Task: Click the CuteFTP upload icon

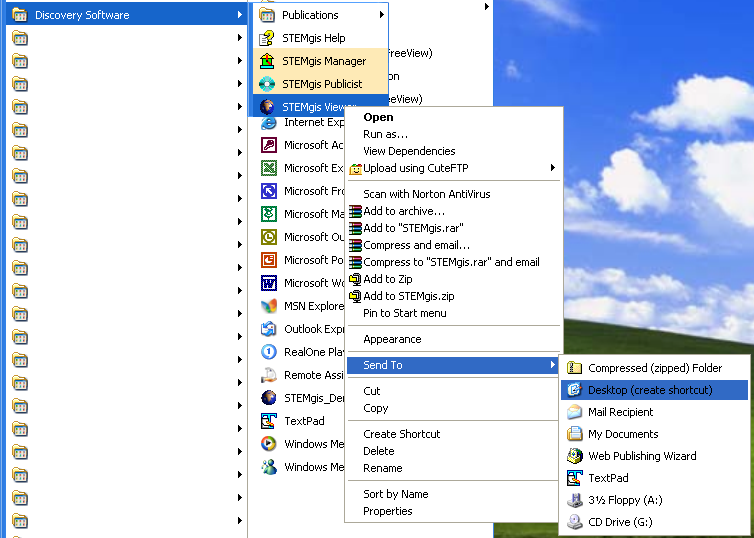Action: pyautogui.click(x=355, y=168)
